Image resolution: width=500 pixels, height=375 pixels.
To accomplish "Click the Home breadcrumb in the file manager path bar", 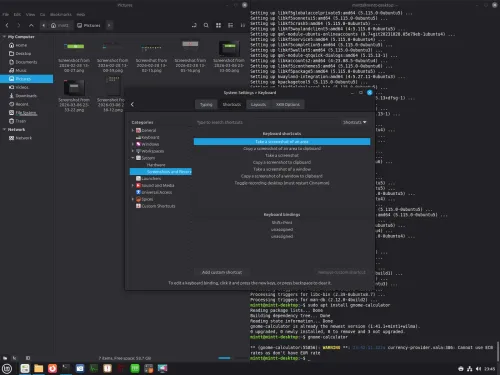I will [x=60, y=25].
